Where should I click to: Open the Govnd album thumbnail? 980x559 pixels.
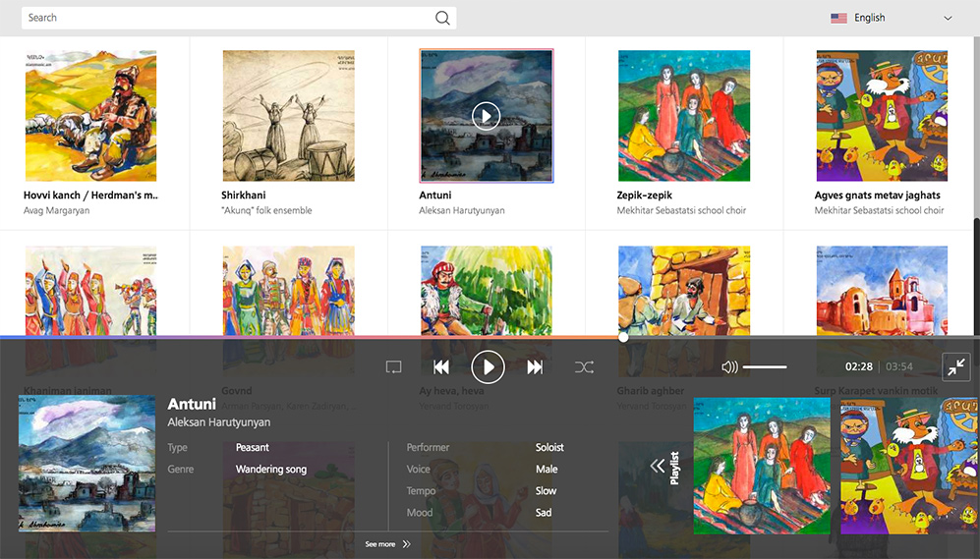289,291
